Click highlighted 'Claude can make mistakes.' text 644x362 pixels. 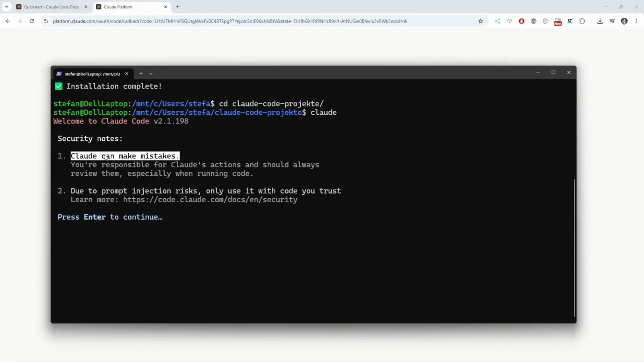click(x=125, y=156)
